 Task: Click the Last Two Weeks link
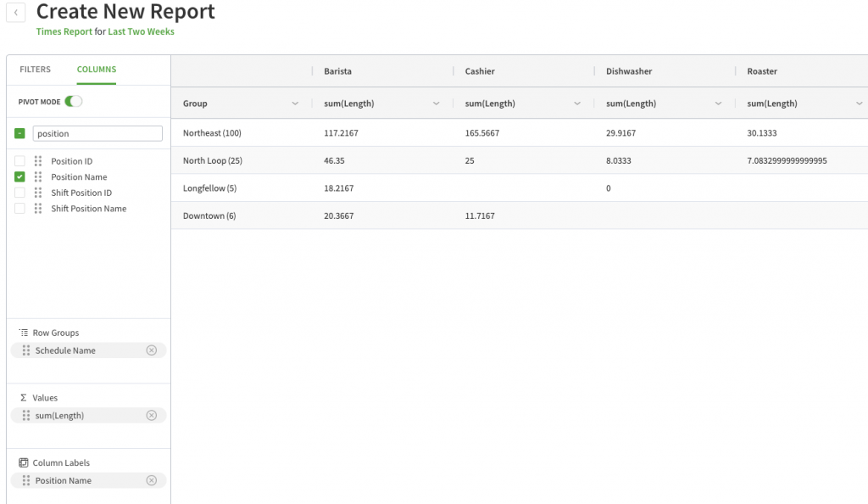[141, 31]
